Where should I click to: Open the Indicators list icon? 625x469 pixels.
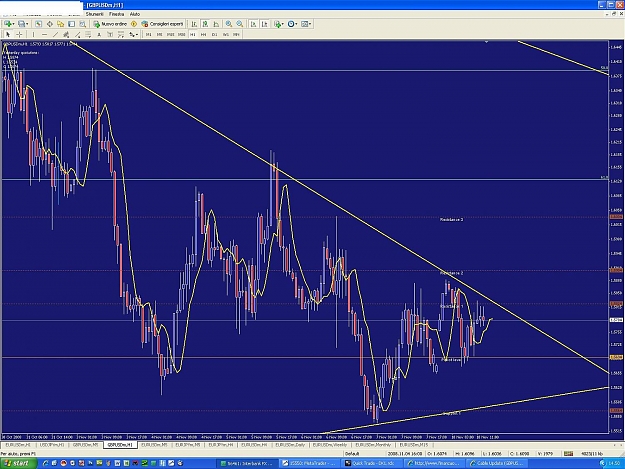pos(277,24)
